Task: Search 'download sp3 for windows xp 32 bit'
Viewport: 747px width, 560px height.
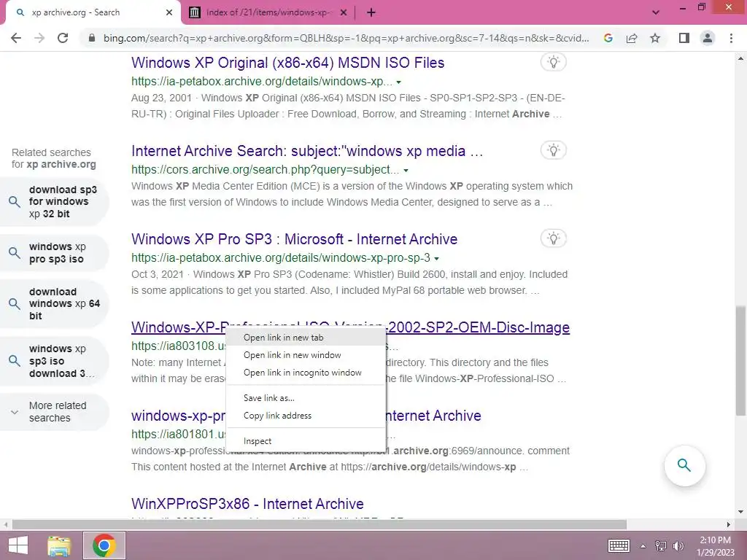Action: [x=54, y=201]
